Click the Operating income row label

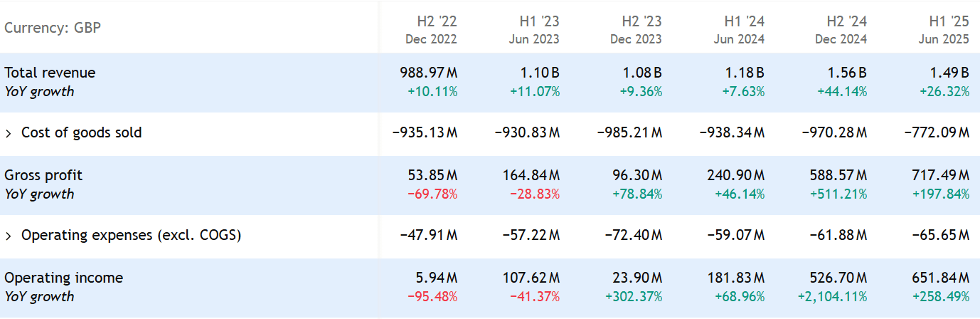click(64, 278)
